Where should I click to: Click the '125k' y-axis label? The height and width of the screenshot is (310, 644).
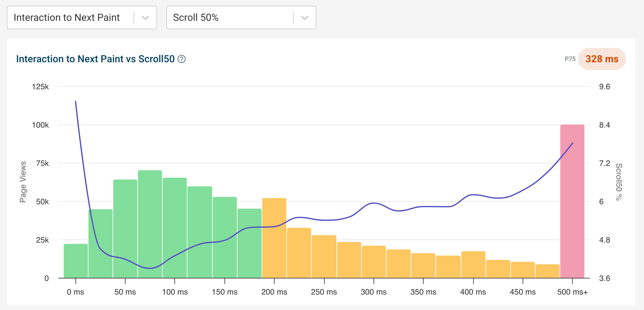tap(40, 87)
